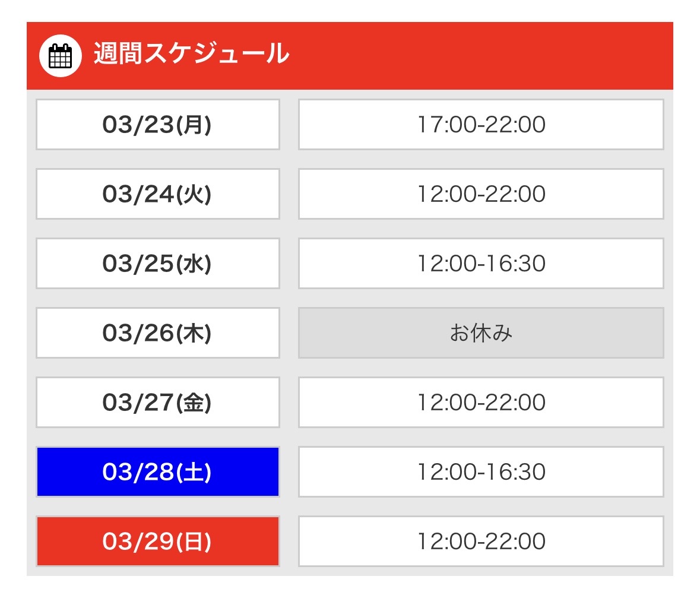Click the 日 weekday label in the red cell

pyautogui.click(x=194, y=542)
